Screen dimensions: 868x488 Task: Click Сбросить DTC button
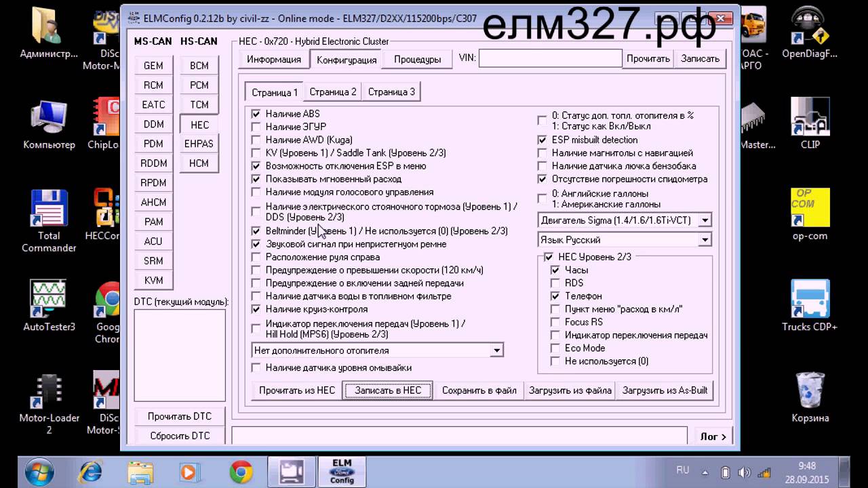pyautogui.click(x=180, y=436)
